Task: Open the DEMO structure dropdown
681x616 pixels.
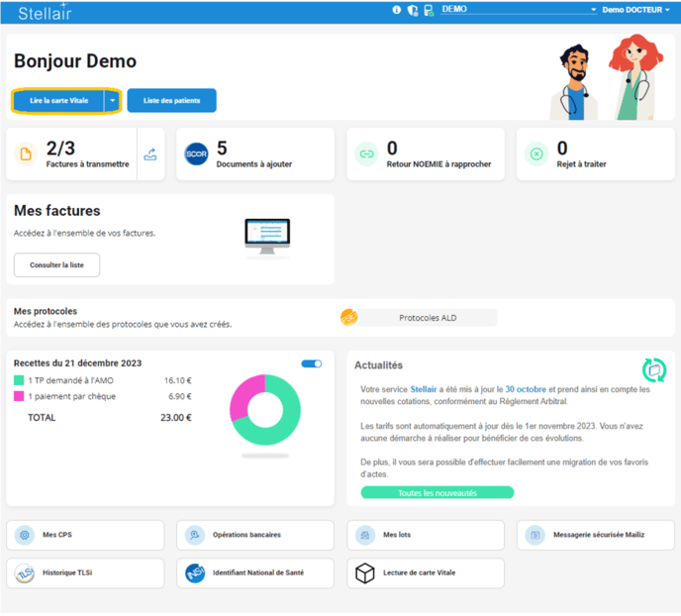Action: click(x=519, y=10)
